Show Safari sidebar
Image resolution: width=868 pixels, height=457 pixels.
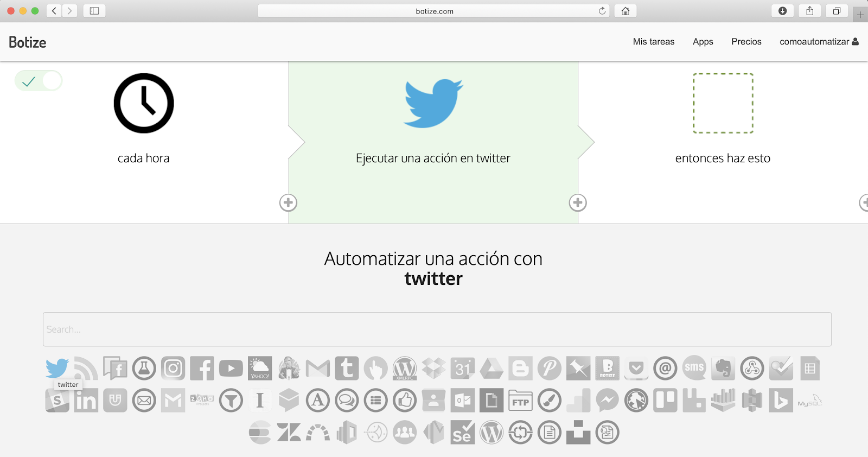pyautogui.click(x=94, y=11)
